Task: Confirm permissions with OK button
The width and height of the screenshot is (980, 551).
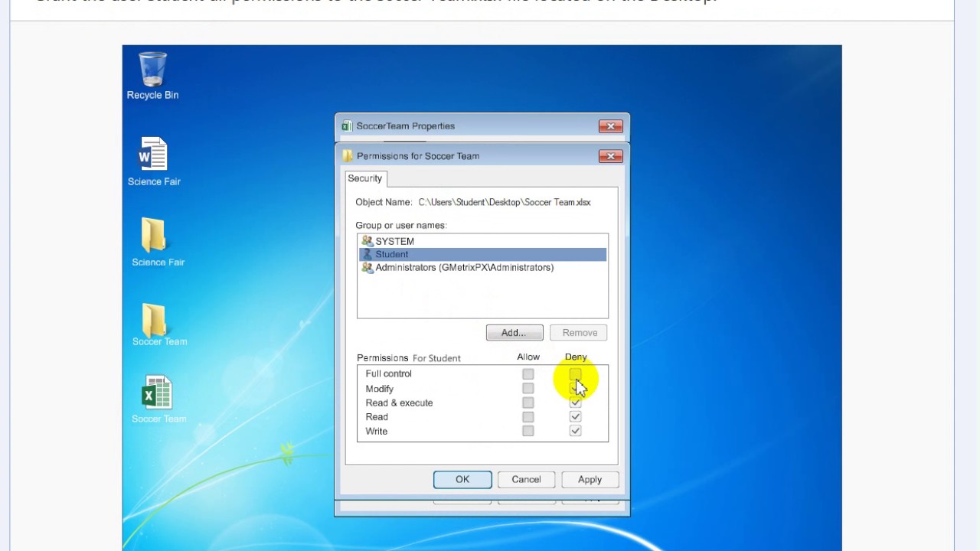Action: [462, 479]
